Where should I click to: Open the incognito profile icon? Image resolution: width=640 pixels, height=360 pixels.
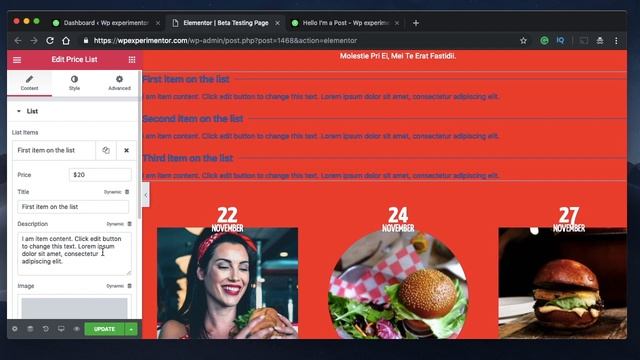pyautogui.click(x=600, y=40)
